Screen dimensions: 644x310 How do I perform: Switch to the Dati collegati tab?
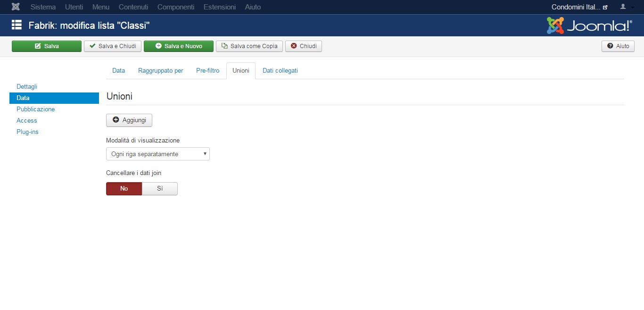tap(280, 71)
